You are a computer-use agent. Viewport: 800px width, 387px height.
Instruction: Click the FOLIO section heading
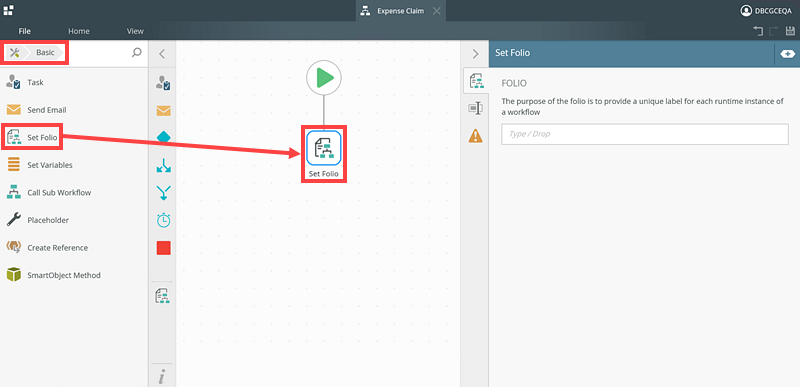click(x=514, y=83)
